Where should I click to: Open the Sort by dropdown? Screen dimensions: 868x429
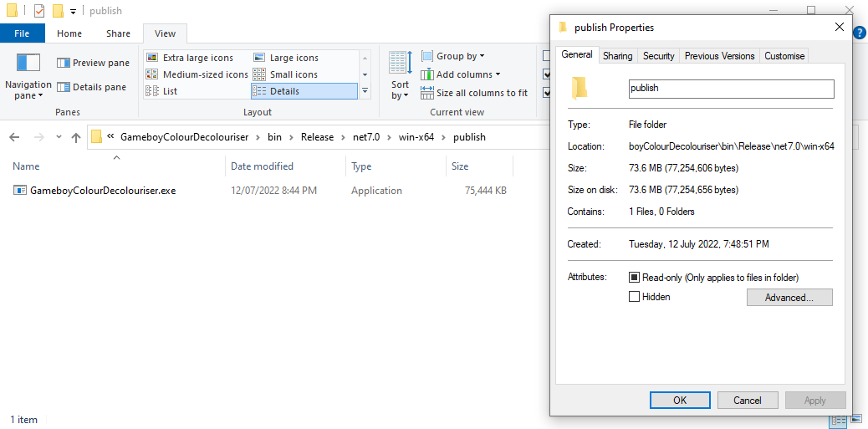pos(400,76)
